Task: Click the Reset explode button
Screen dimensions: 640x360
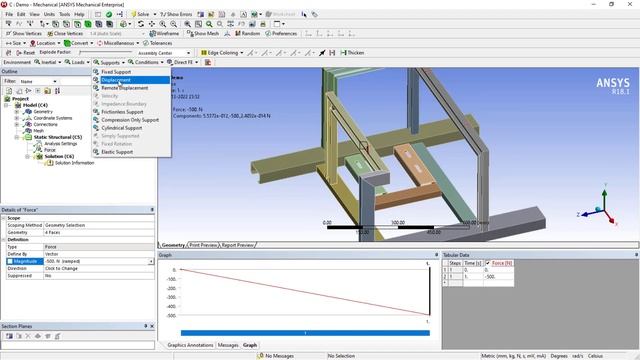Action: coord(25,53)
